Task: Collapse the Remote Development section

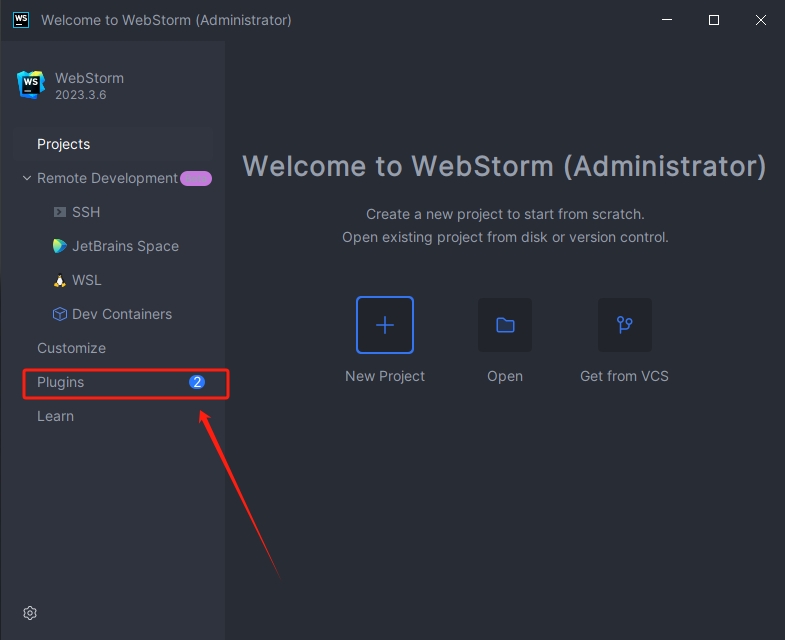Action: click(x=26, y=178)
